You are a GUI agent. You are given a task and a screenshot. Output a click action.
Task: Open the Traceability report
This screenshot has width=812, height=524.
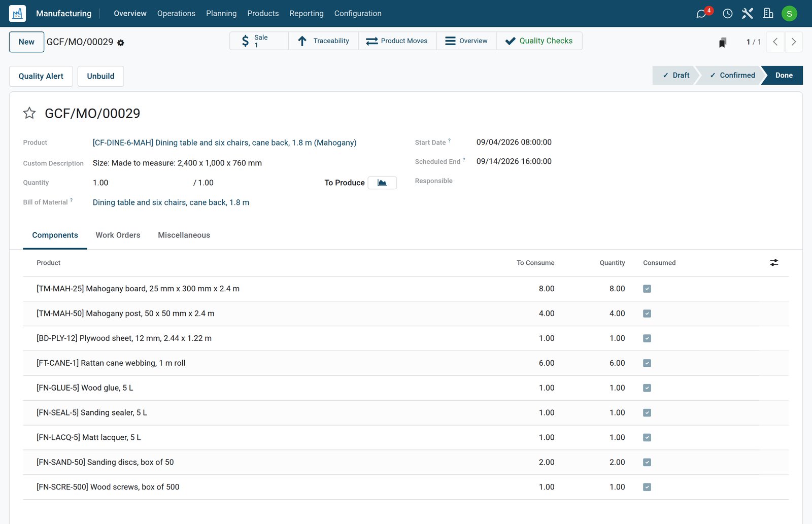(x=323, y=41)
